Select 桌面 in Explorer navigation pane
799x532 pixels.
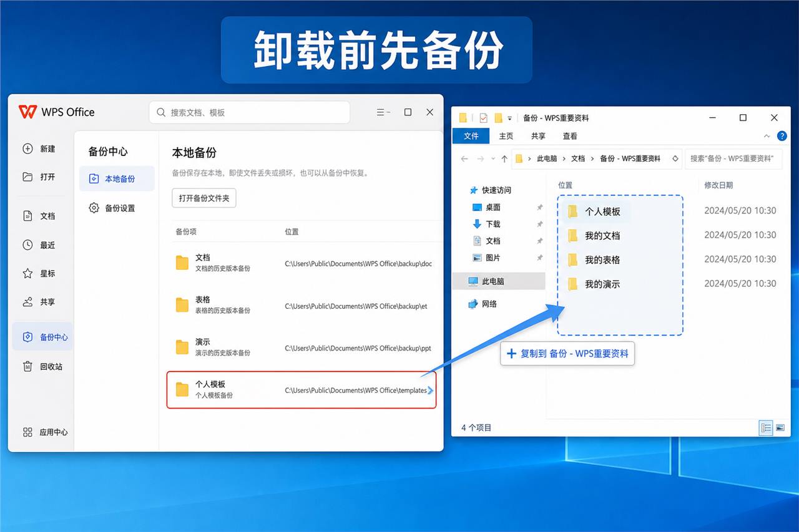click(488, 207)
